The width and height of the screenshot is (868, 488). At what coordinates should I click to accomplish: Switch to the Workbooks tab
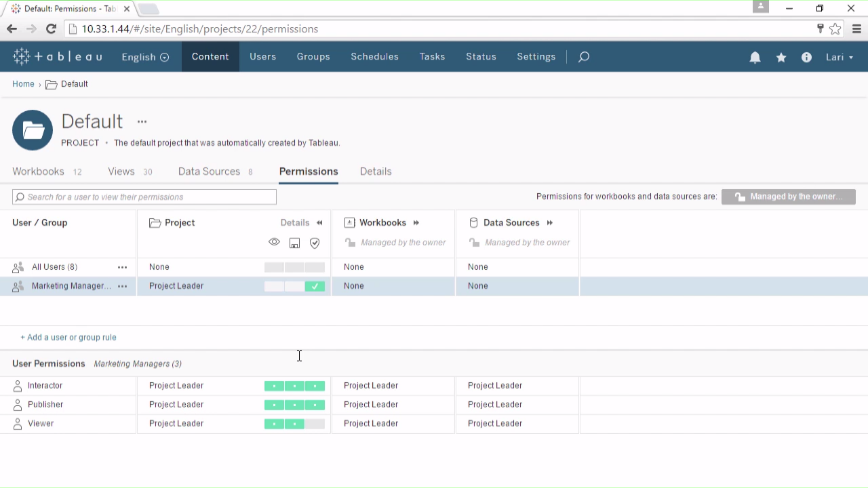[39, 171]
